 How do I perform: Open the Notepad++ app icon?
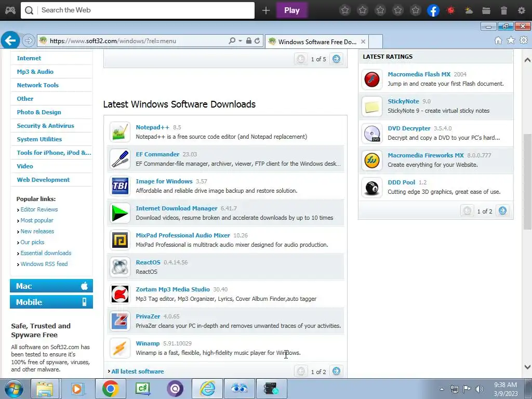[120, 131]
